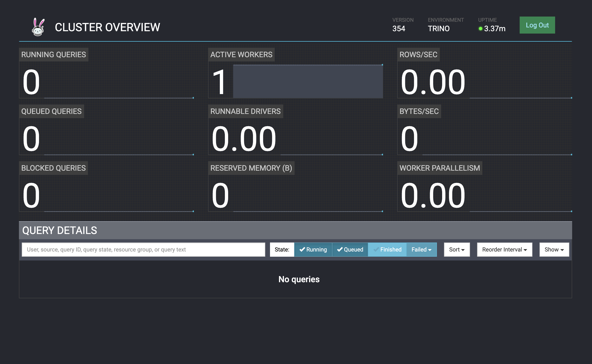Click the Cluster Overview title
Image resolution: width=592 pixels, height=364 pixels.
coord(107,27)
